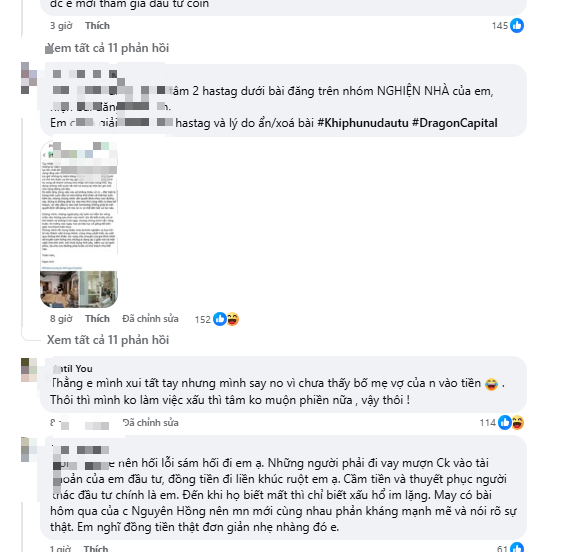Click the laughing emoji reaction beside 152
566x552 pixels.
232,319
